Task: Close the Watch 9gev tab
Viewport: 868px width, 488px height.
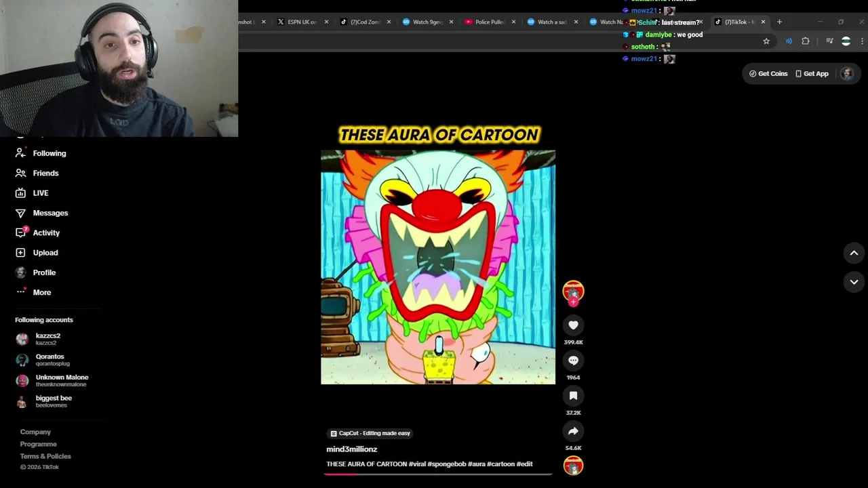Action: [x=451, y=22]
